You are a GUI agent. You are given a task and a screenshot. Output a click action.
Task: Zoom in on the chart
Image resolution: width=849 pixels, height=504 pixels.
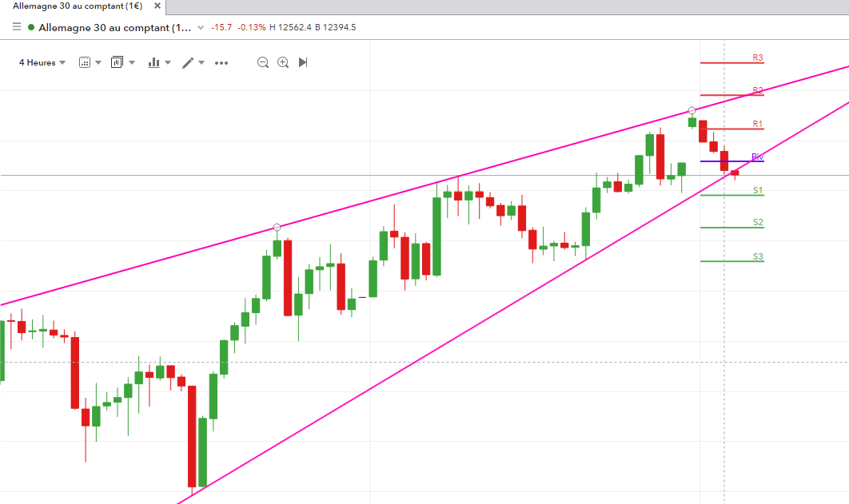pyautogui.click(x=283, y=62)
